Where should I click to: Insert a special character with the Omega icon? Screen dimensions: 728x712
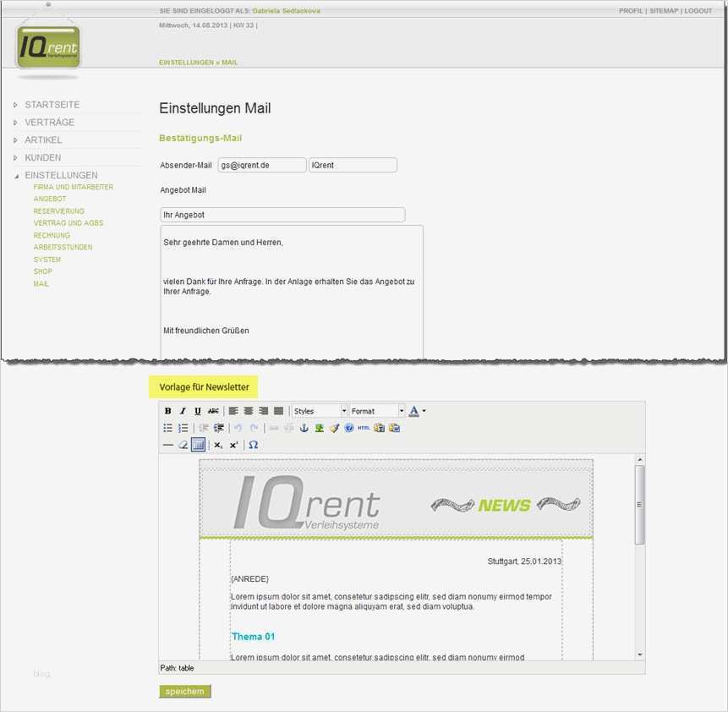254,445
